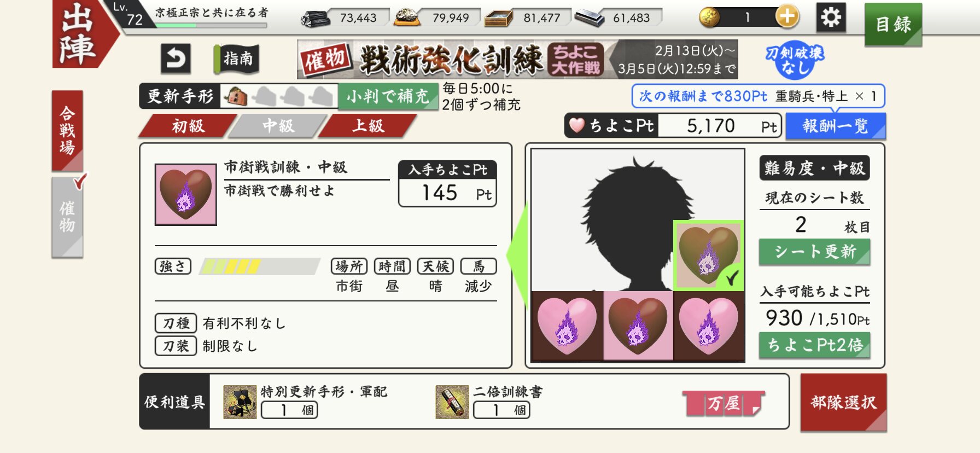The image size is (980, 453).
Task: Click the back arrow icon
Action: pos(176,59)
